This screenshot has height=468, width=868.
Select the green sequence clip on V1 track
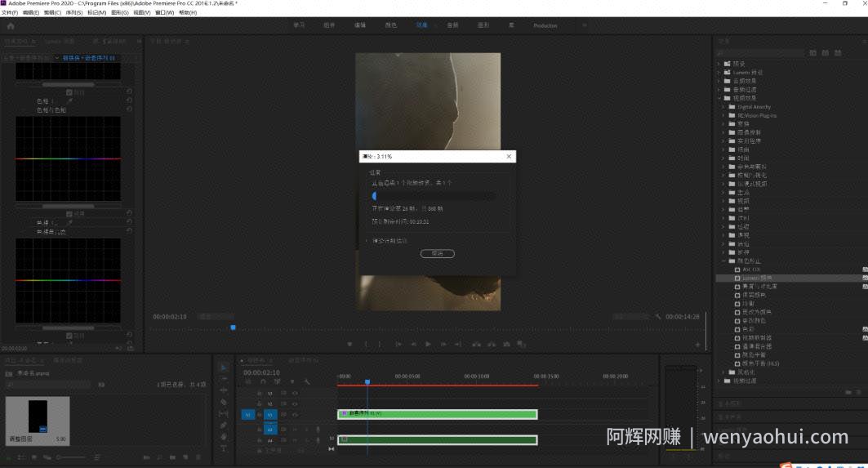pos(438,414)
